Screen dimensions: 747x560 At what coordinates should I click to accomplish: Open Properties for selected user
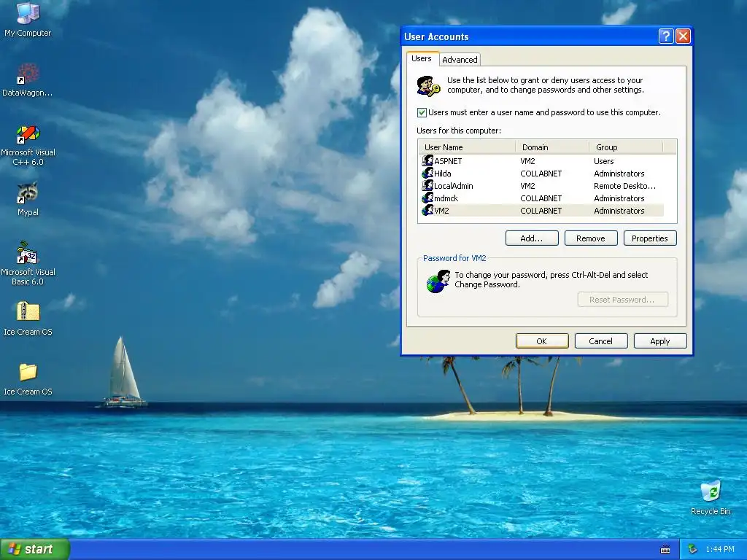(x=650, y=238)
